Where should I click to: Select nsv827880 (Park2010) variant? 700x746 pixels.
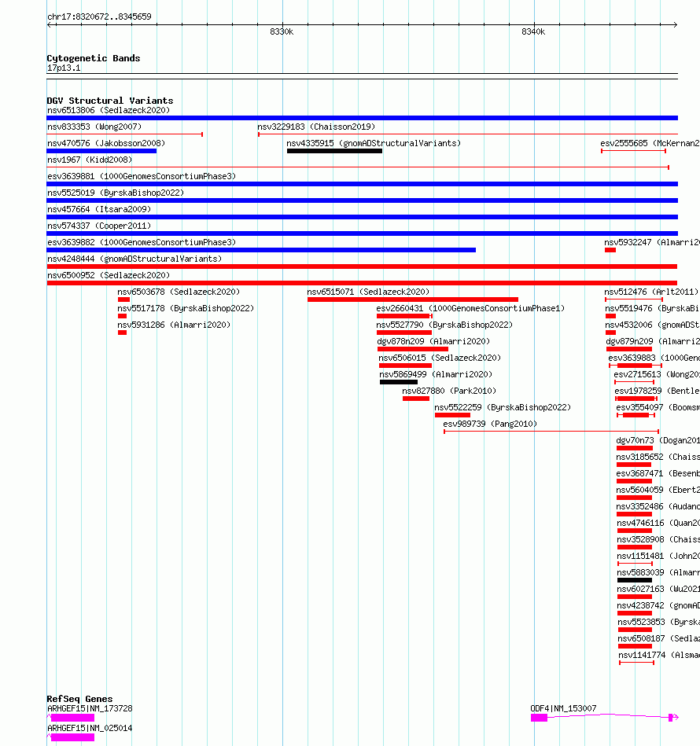(449, 391)
